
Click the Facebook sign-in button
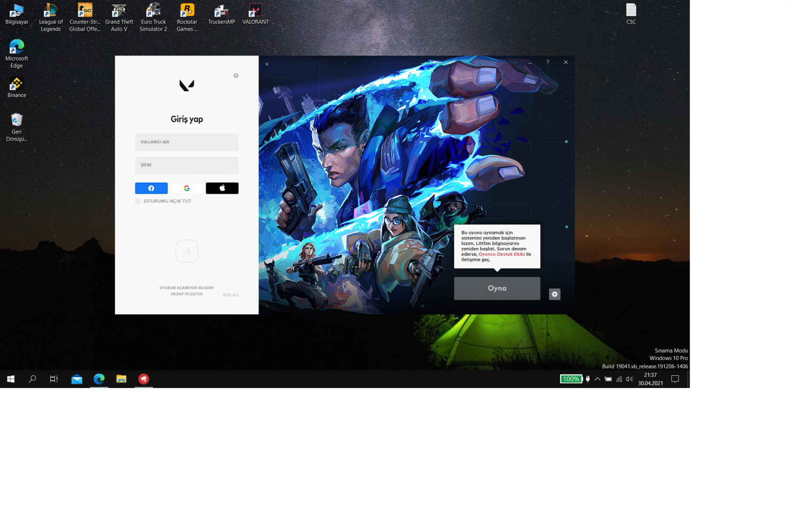click(x=151, y=188)
